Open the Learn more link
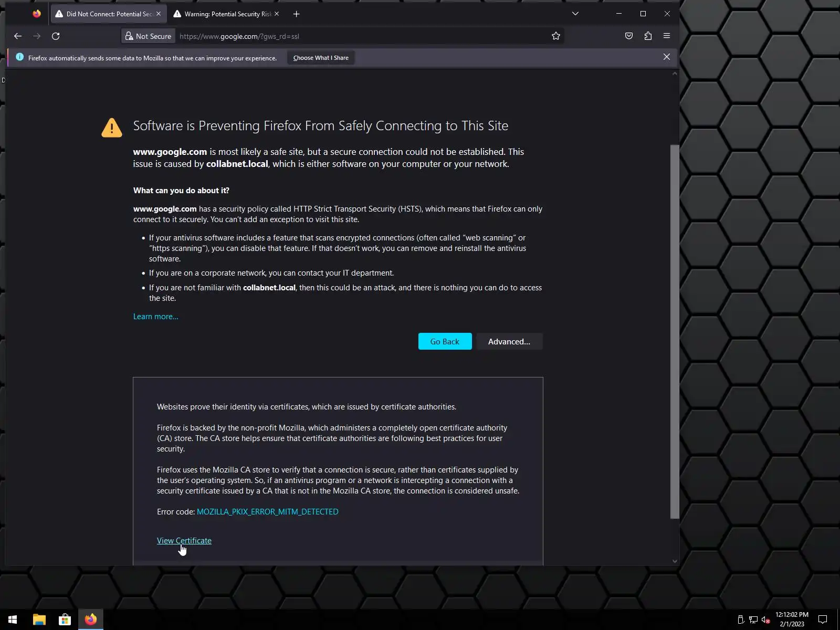The height and width of the screenshot is (630, 840). 156,317
